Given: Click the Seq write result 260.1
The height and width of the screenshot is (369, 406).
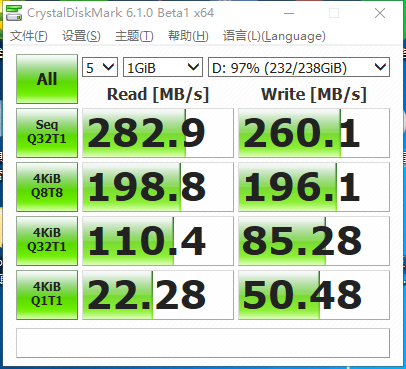Looking at the screenshot, I should [314, 133].
